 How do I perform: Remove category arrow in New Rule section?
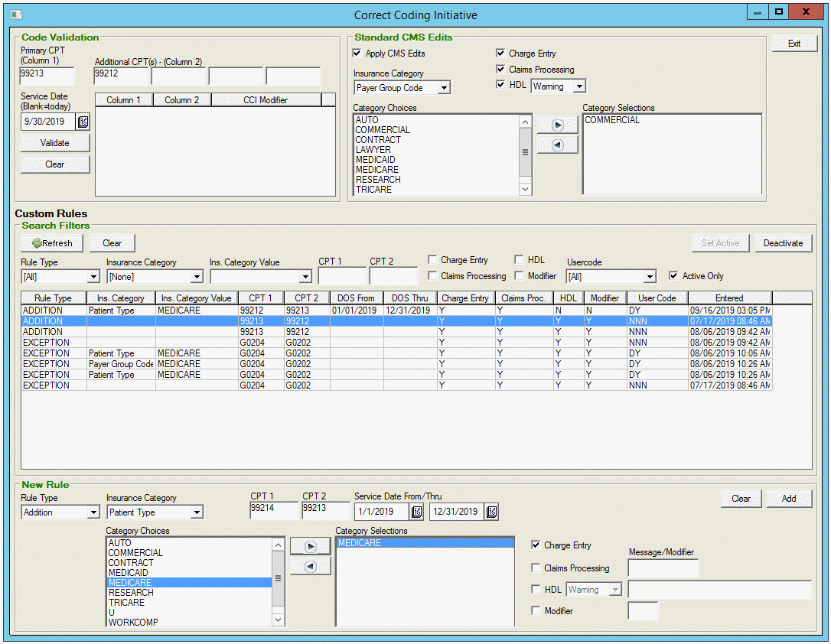(x=310, y=566)
